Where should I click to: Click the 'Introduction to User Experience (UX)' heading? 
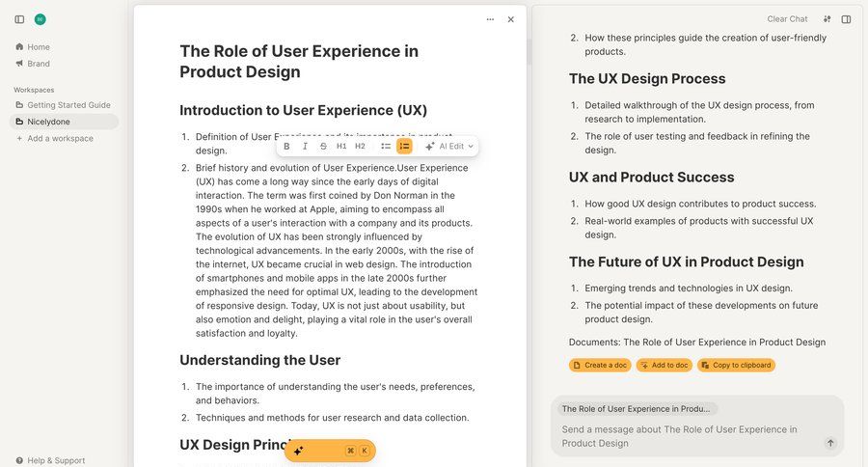[x=304, y=110]
